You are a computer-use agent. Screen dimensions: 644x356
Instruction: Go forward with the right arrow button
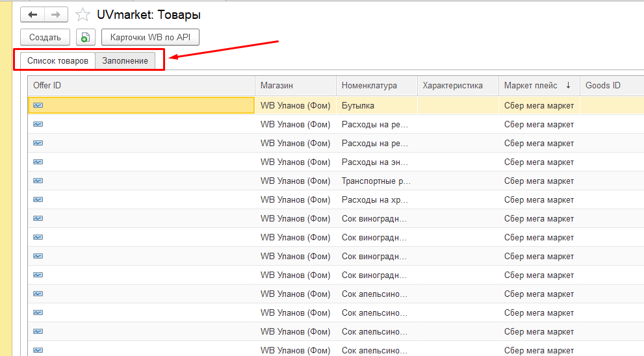57,15
